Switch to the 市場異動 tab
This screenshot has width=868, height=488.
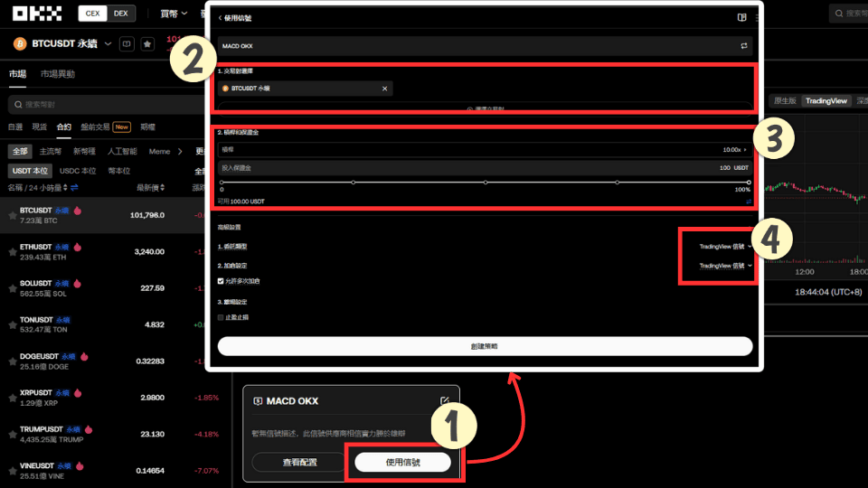pyautogui.click(x=58, y=74)
